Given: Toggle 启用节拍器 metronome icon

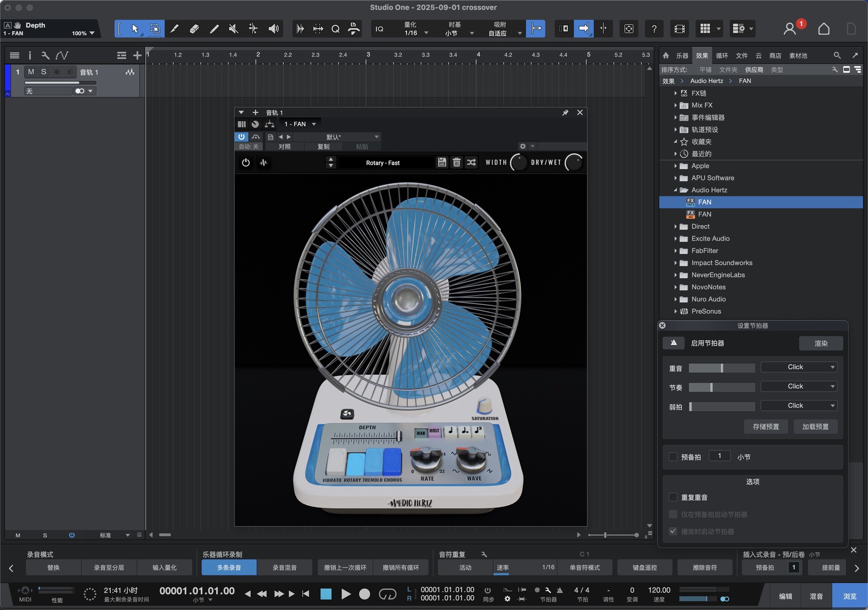Looking at the screenshot, I should pyautogui.click(x=674, y=343).
